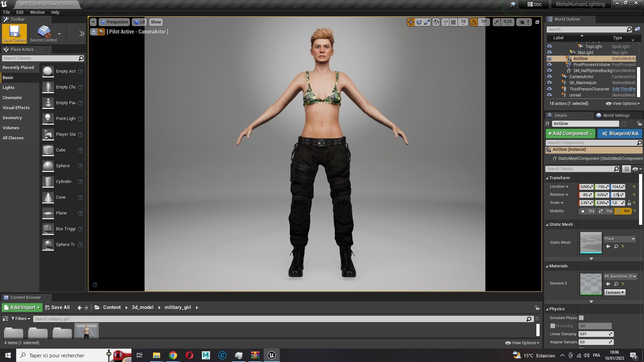Open surface snapping options in viewport
Viewport: 644px width, 362px height.
click(445, 22)
